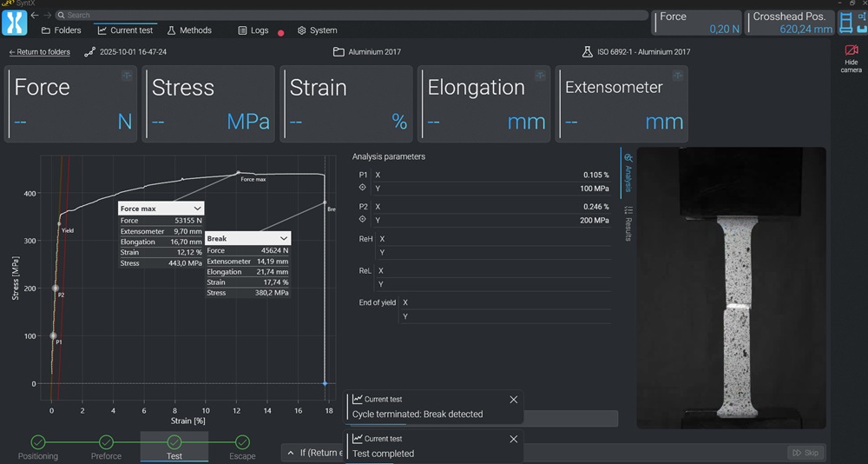
Task: Click the Hide camera icon
Action: click(851, 50)
